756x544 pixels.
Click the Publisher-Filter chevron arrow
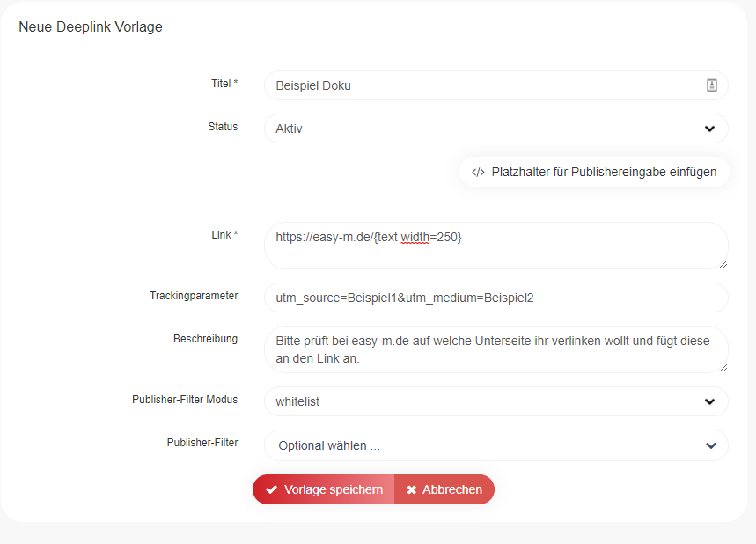pos(711,445)
